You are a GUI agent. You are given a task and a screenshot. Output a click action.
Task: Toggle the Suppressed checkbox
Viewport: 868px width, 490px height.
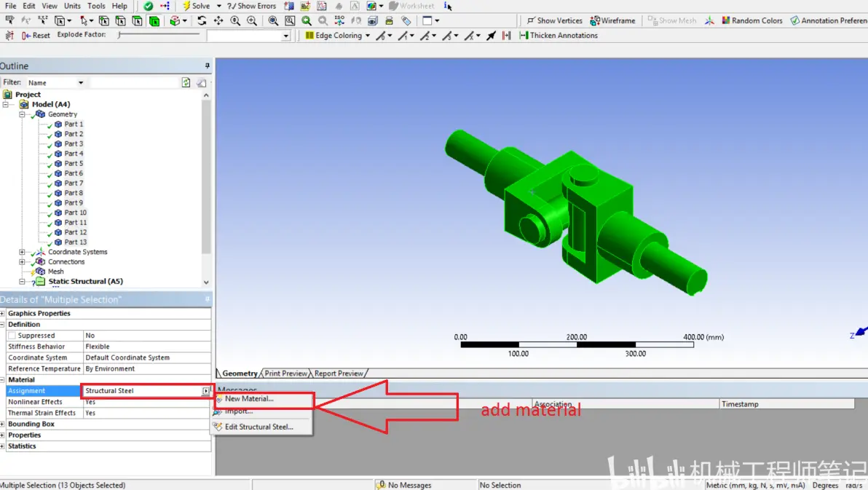coord(12,336)
